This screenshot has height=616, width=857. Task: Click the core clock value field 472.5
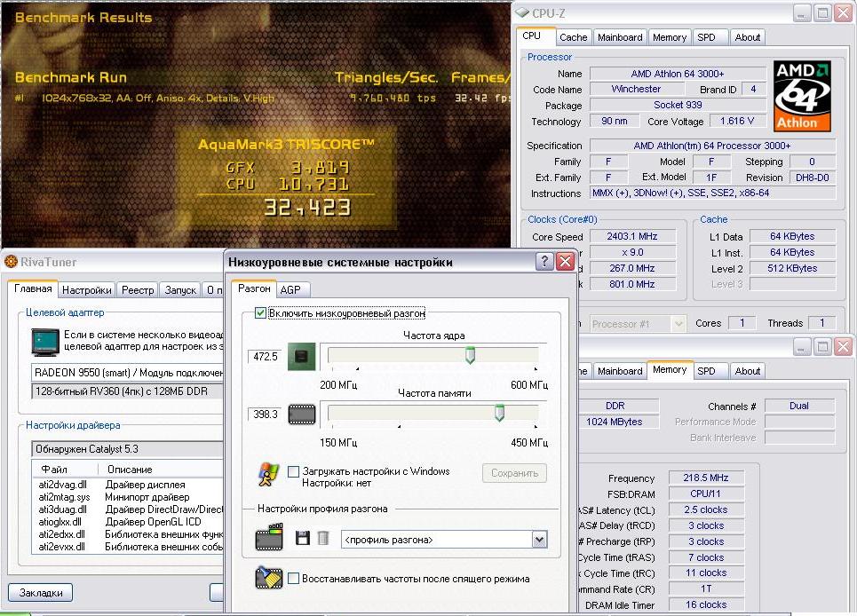[x=265, y=357]
